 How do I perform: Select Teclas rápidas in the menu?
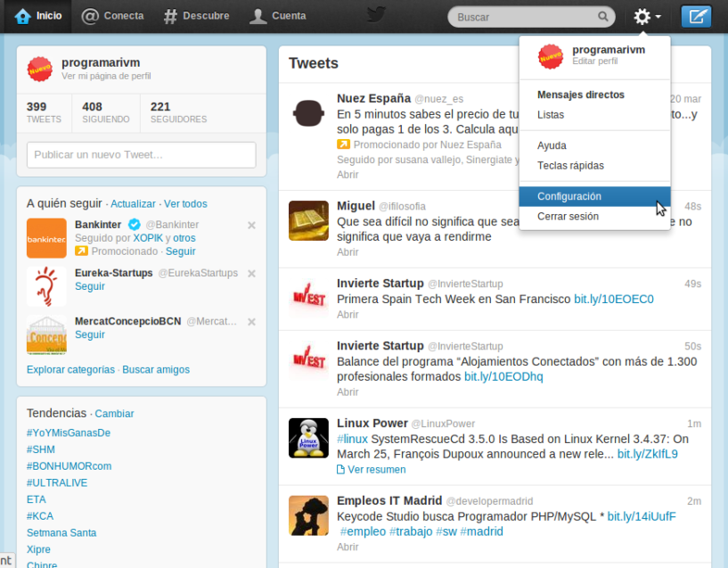point(570,165)
